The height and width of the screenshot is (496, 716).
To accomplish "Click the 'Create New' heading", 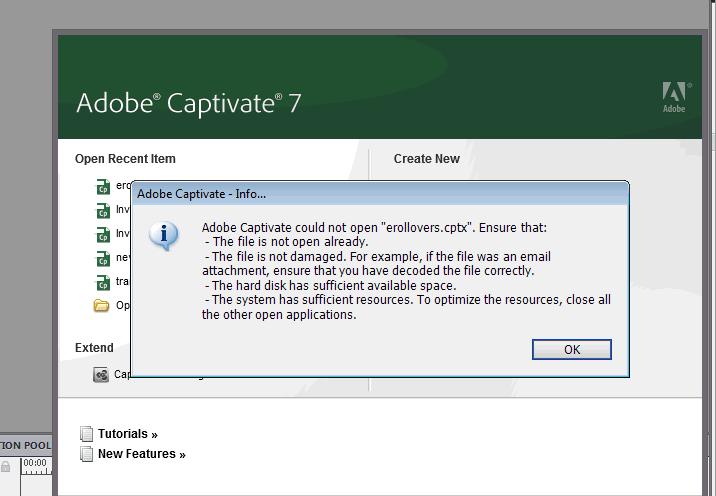I will coord(426,158).
